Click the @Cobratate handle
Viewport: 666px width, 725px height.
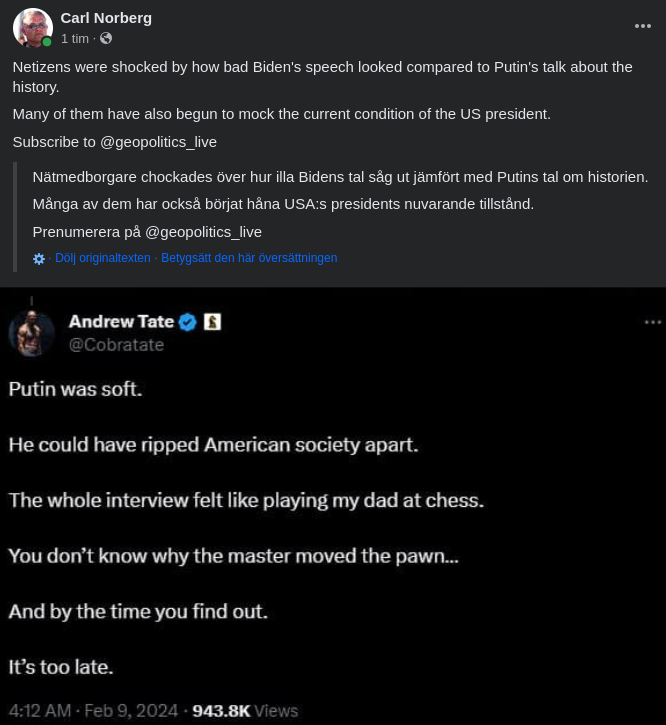[x=116, y=345]
